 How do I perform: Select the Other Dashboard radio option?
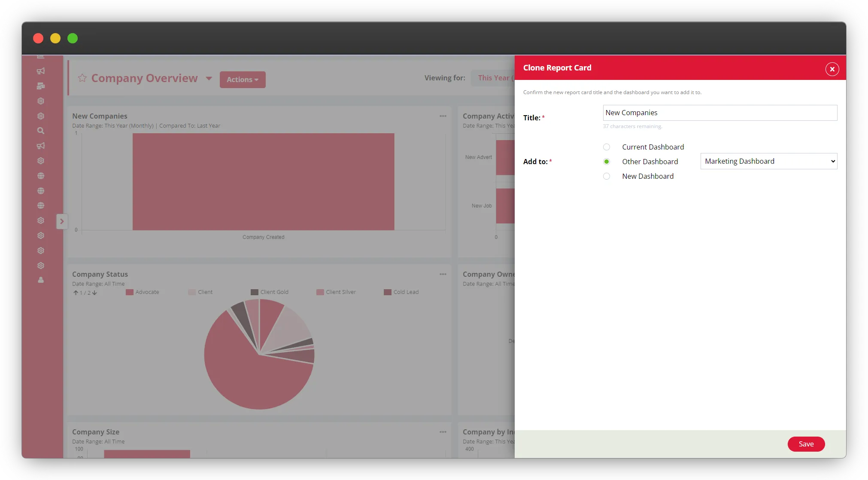(x=606, y=162)
